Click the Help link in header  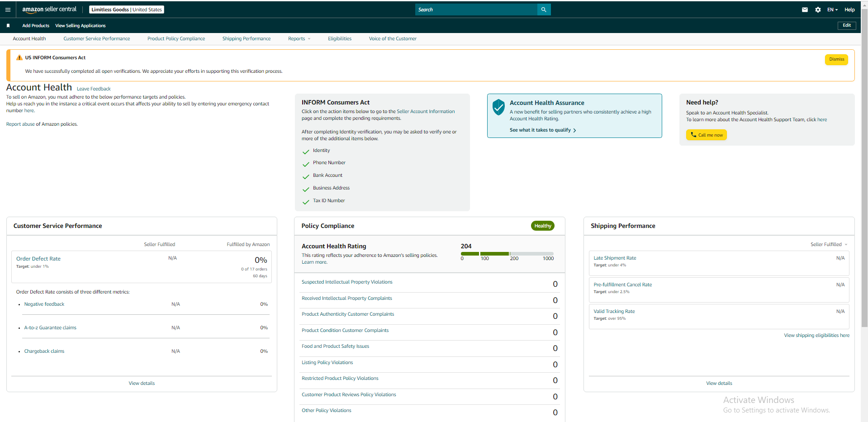click(849, 9)
